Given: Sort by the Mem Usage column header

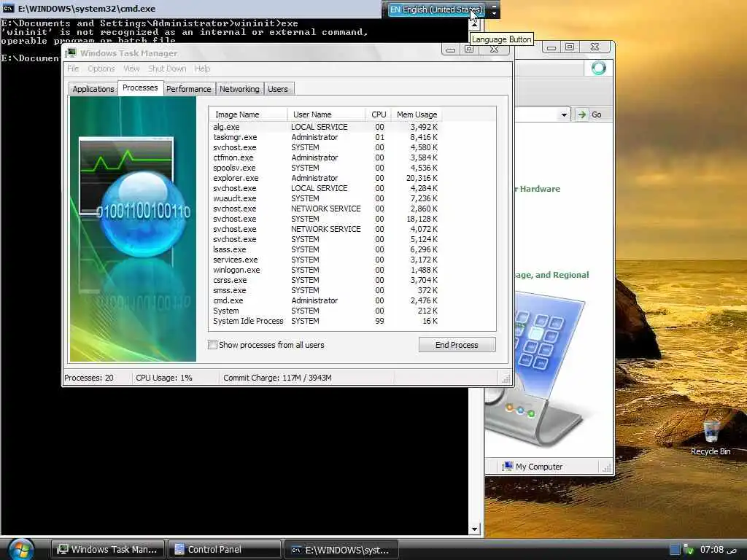Looking at the screenshot, I should [x=417, y=114].
